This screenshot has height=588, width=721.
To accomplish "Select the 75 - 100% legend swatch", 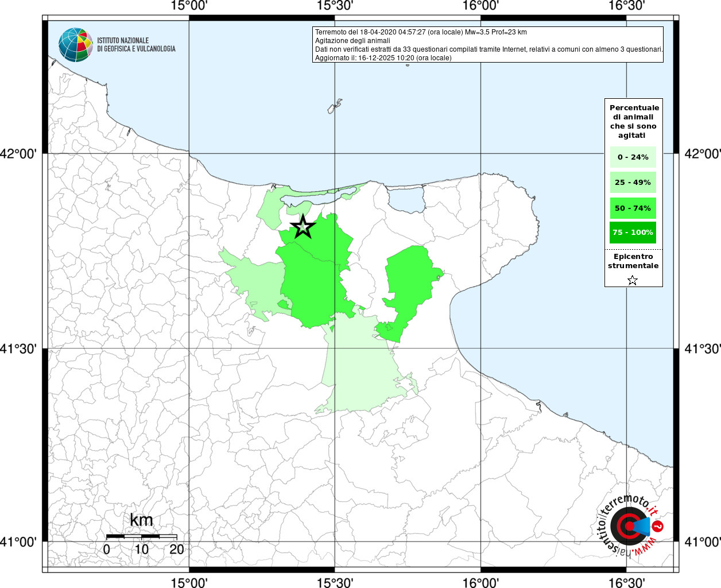I will point(633,232).
